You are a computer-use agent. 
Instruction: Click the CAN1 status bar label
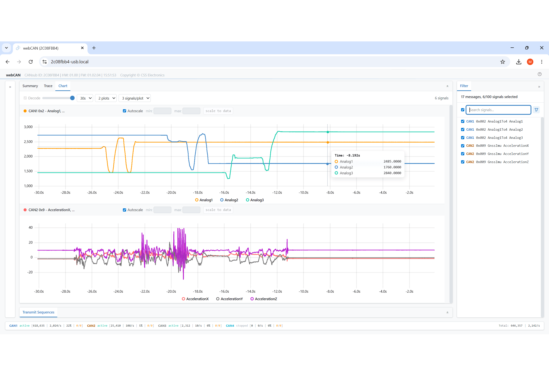13,326
